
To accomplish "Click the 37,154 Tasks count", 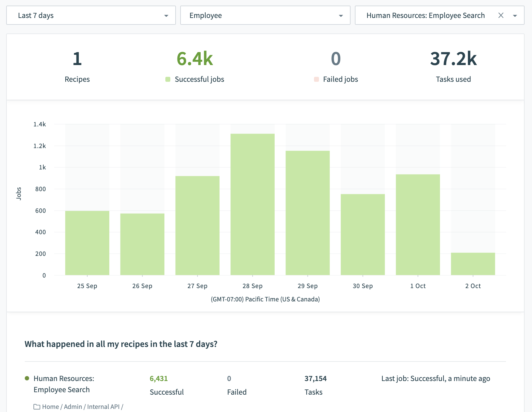I will (315, 379).
